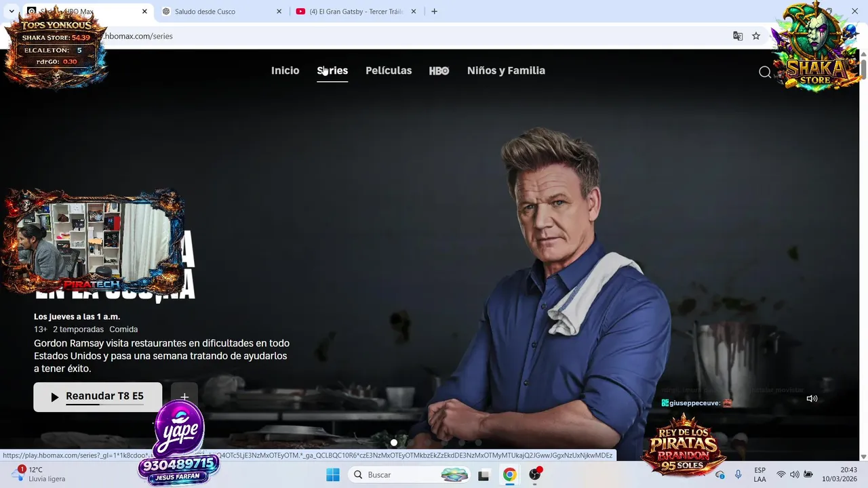
Task: Open Task View from taskbar
Action: tap(484, 475)
